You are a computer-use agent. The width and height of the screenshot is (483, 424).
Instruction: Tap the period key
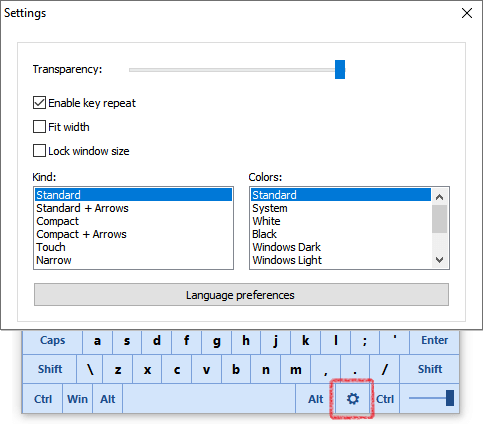(355, 369)
